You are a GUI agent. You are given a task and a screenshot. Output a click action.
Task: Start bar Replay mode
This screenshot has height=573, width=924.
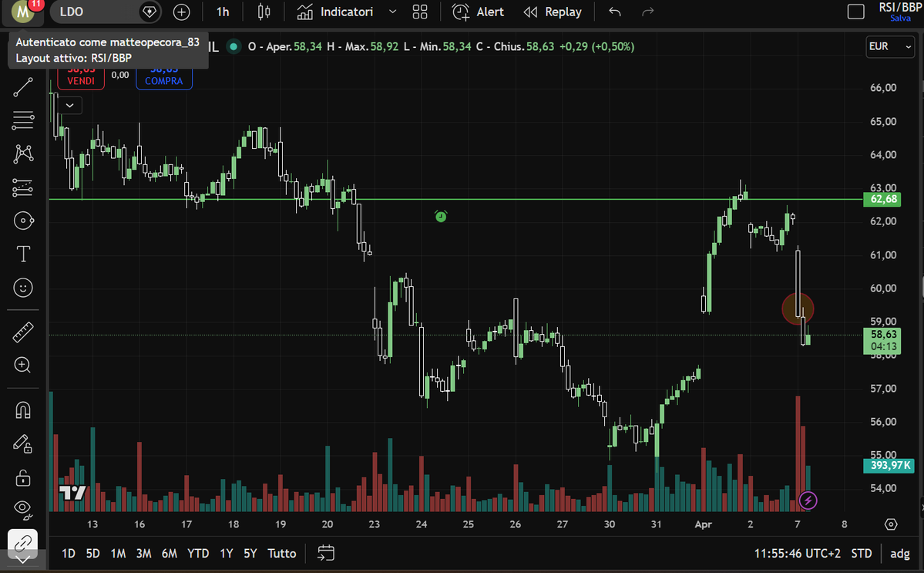[x=552, y=12]
